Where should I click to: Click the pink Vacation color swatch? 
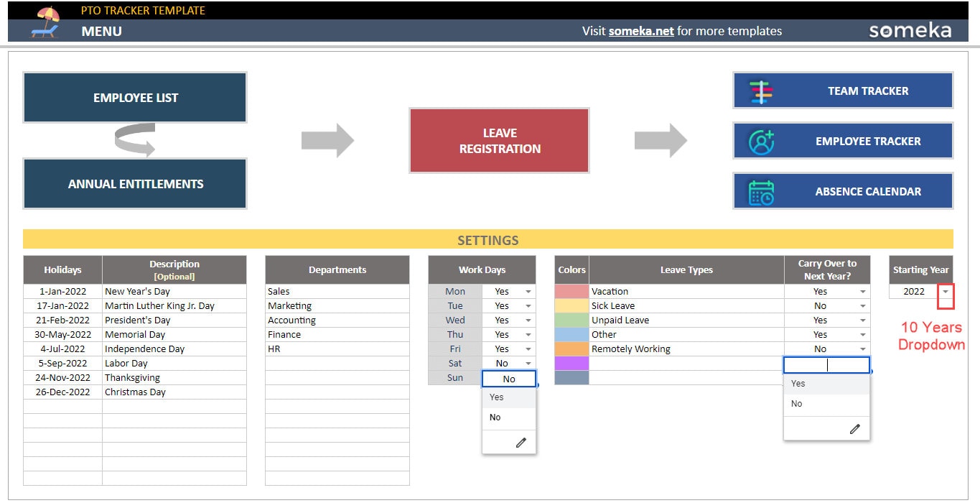click(571, 291)
